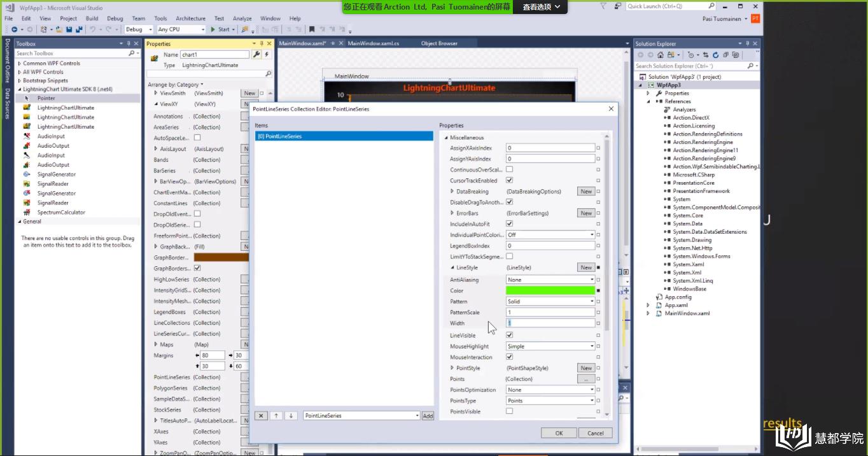Click the Analyzers icon in Solution Explorer

coord(668,110)
